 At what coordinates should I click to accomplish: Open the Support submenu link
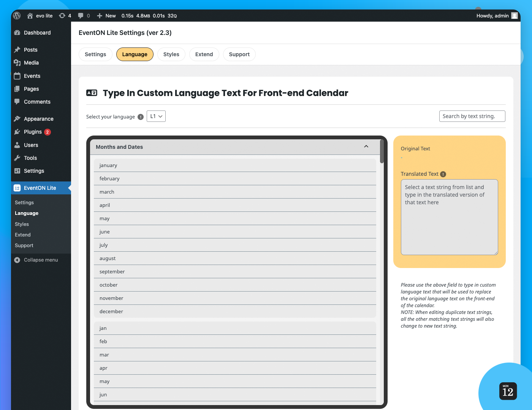pos(24,246)
